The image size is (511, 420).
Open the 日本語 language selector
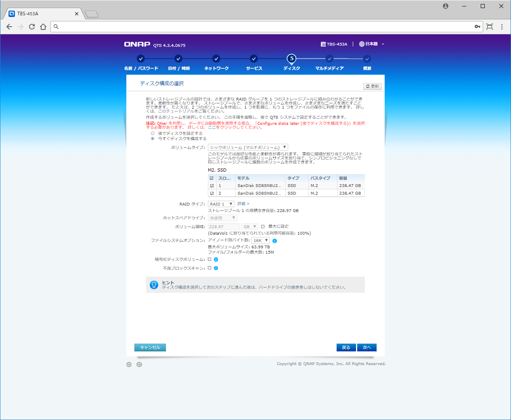371,44
